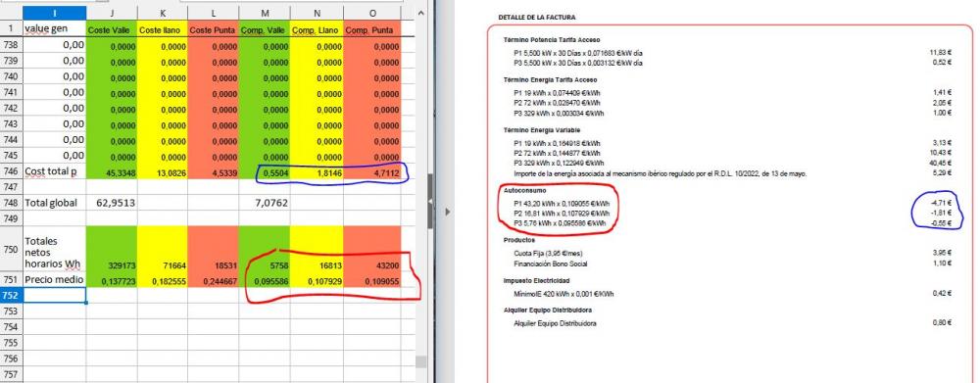Click the spreadsheet scroll-up arrow
The image size is (980, 383).
(x=421, y=13)
